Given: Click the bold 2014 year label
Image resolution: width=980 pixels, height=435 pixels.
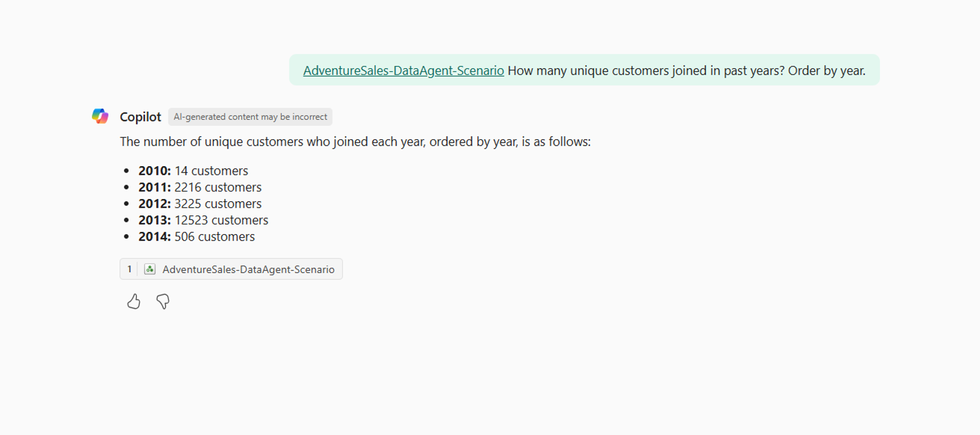Looking at the screenshot, I should [154, 237].
